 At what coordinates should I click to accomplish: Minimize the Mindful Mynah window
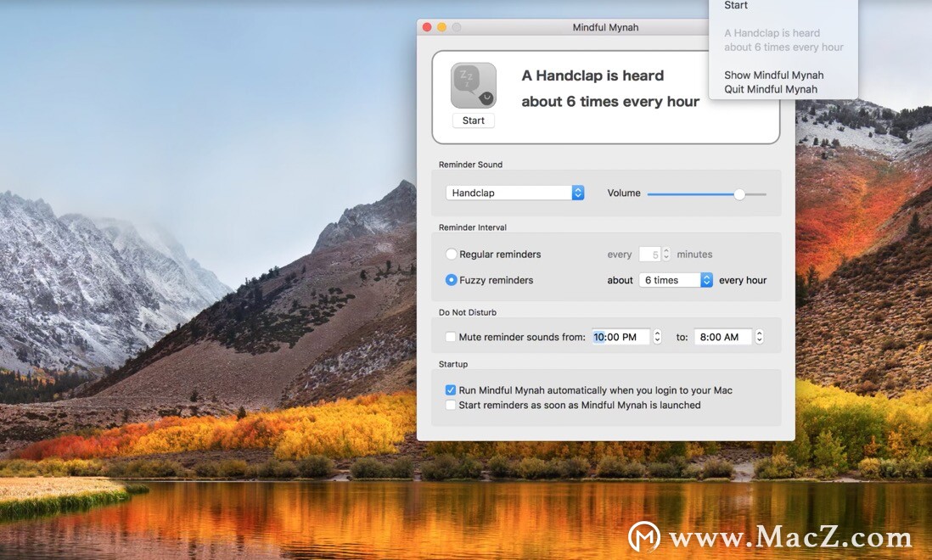click(x=441, y=27)
